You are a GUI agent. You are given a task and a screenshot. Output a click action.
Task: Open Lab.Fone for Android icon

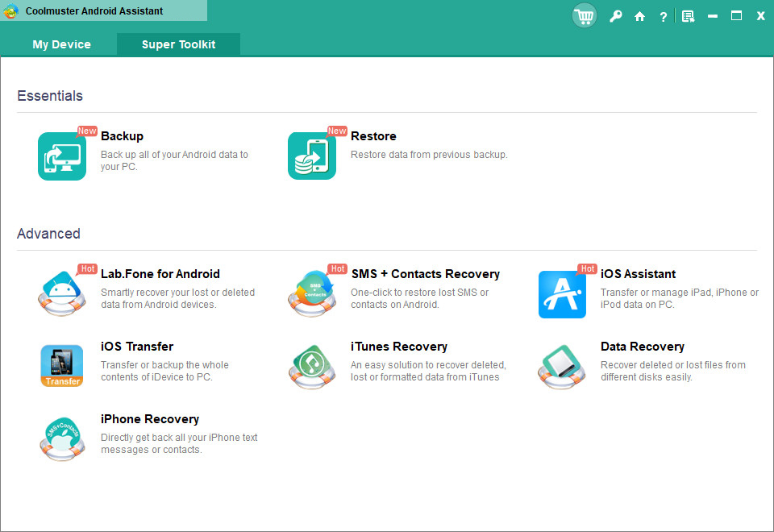click(62, 294)
